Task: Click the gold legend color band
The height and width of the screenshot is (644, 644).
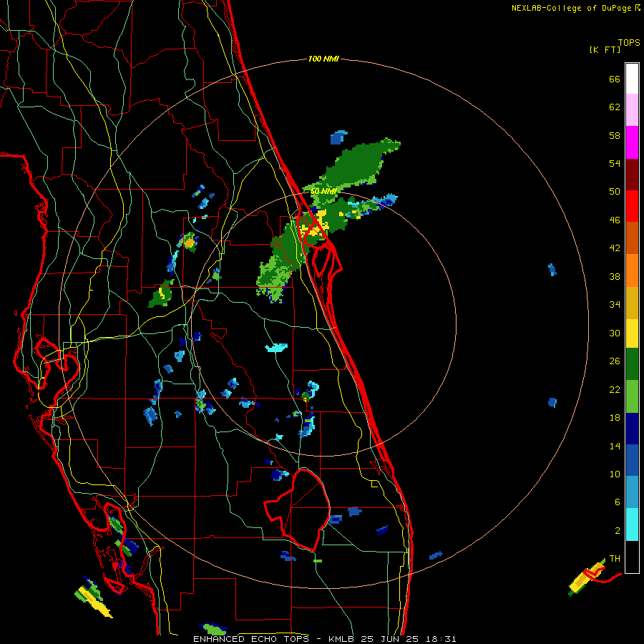Action: point(632,303)
